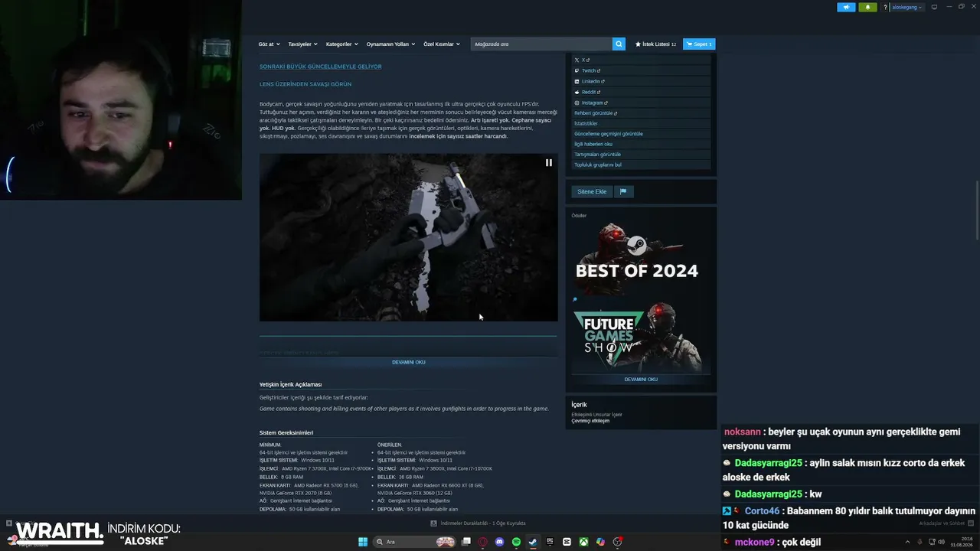Open Epic Games Launcher from taskbar
Screen dimensions: 980x551
click(x=550, y=542)
